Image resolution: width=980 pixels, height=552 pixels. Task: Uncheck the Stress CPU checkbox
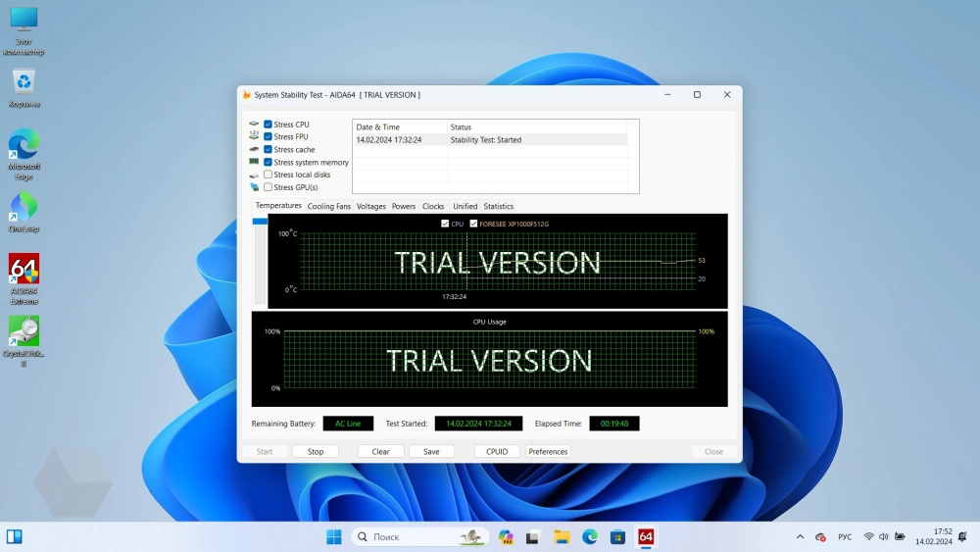click(x=269, y=125)
